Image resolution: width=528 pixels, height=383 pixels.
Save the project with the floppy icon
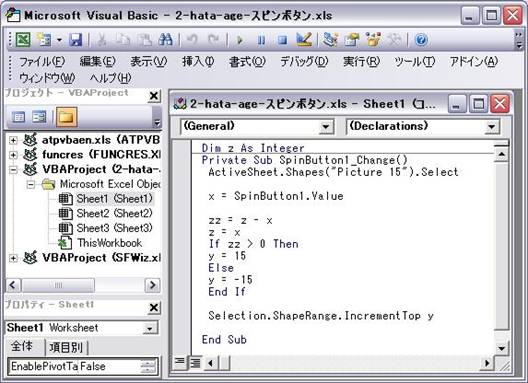point(76,40)
